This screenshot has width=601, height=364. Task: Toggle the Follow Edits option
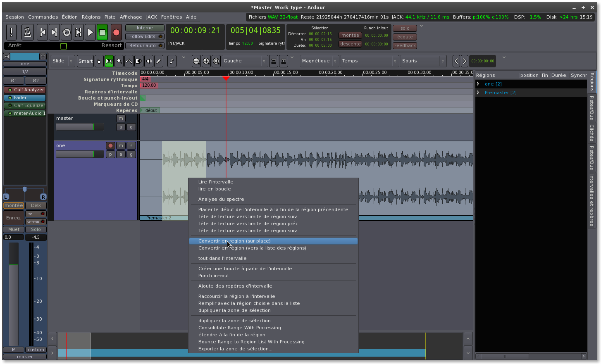coord(144,37)
